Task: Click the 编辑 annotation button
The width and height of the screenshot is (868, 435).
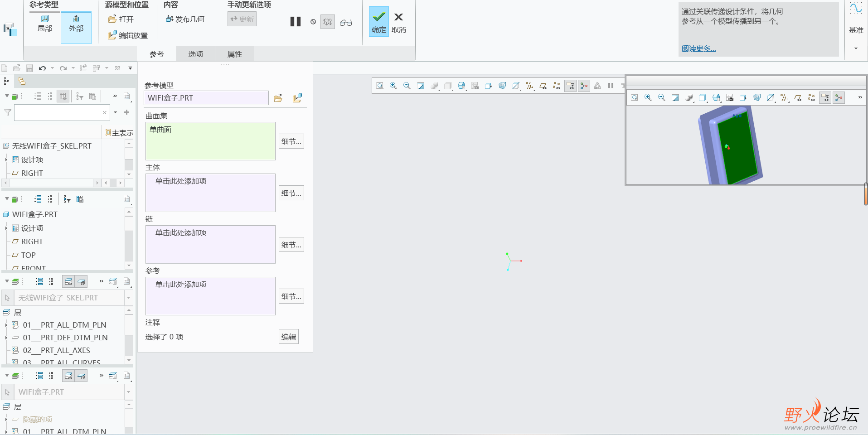Action: 289,337
